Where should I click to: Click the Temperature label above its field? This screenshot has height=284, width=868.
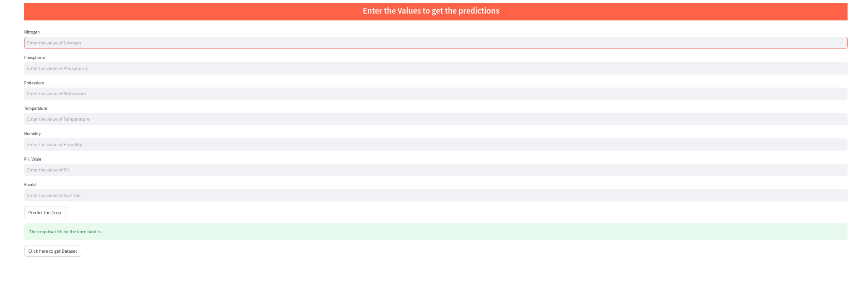point(35,108)
